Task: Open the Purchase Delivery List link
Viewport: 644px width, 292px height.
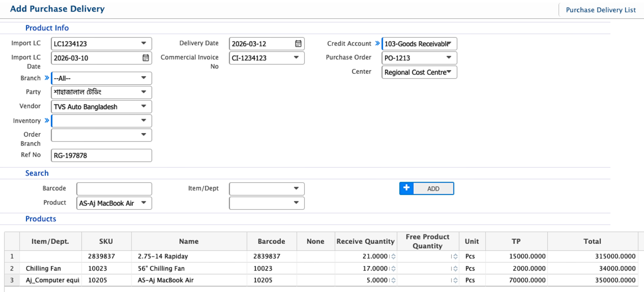Action: pos(601,10)
